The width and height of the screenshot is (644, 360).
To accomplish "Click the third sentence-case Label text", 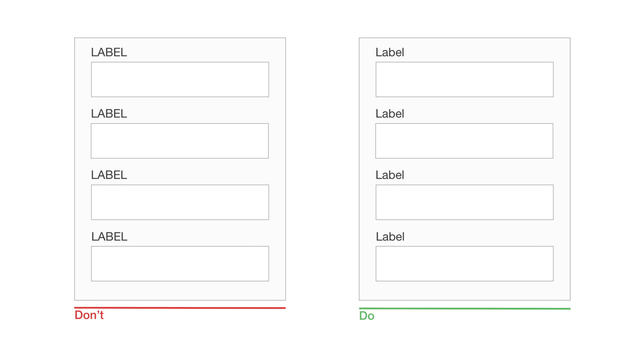I will tap(390, 175).
